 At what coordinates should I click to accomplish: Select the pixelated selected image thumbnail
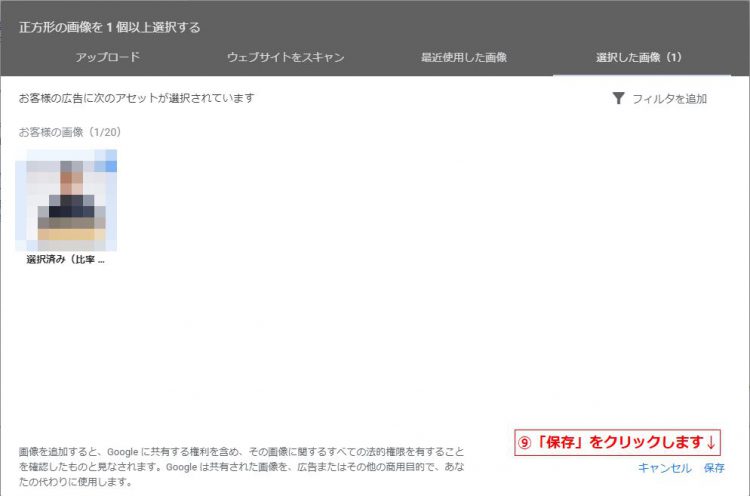click(66, 200)
